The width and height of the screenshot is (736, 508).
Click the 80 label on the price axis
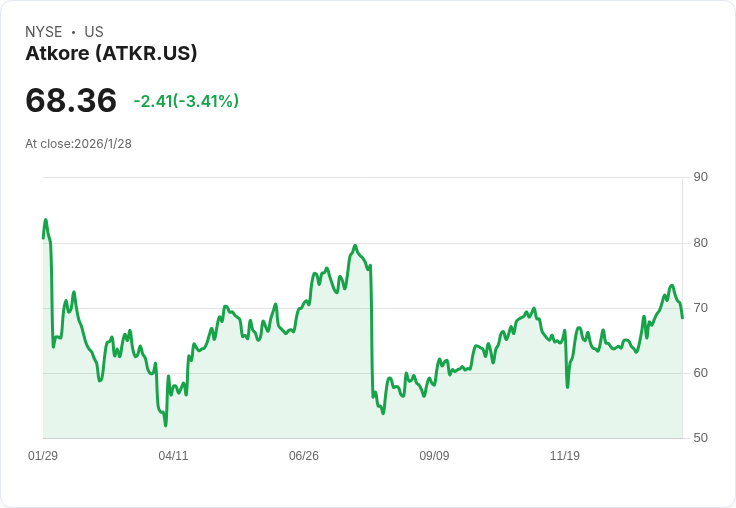point(700,243)
